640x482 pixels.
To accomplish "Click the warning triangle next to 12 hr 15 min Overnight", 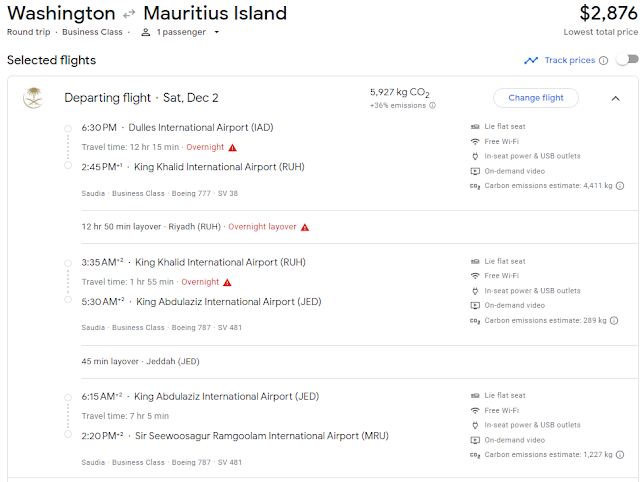I will (x=233, y=147).
